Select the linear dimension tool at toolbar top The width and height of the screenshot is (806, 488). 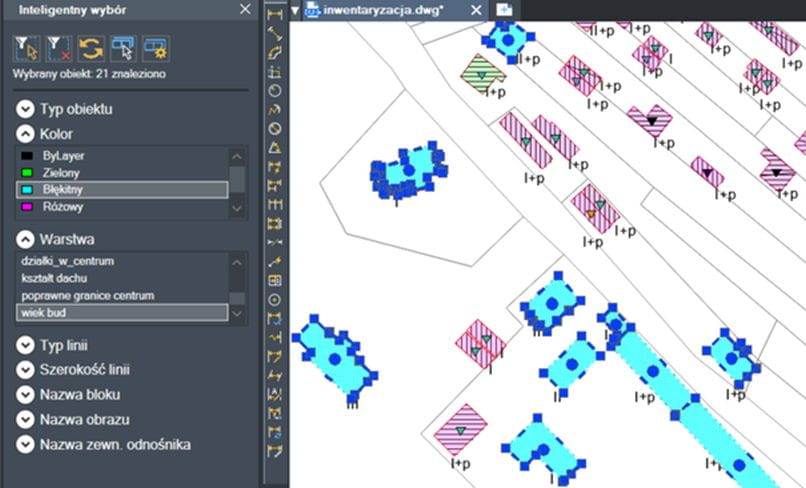275,13
